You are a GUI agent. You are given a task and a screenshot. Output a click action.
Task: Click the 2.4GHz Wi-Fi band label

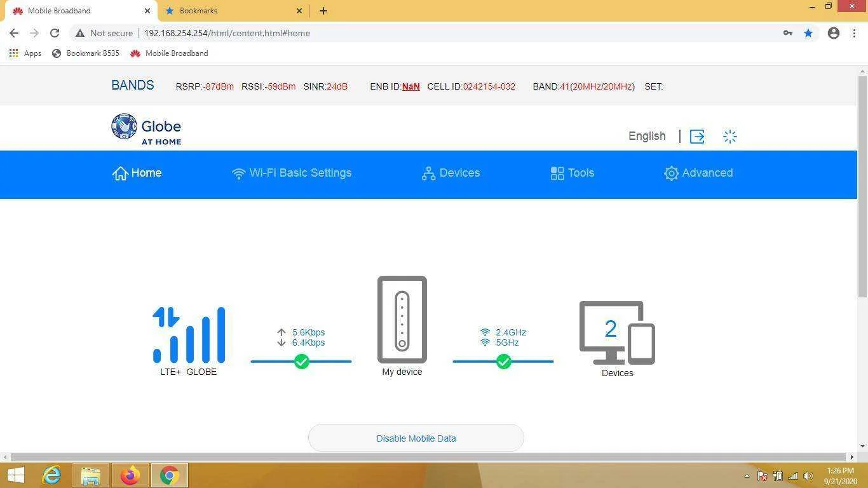[x=511, y=332]
